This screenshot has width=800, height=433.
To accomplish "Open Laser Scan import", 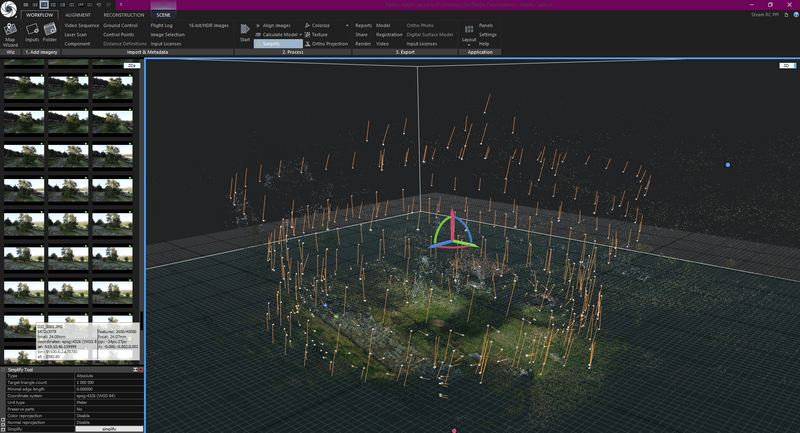I will (x=76, y=35).
